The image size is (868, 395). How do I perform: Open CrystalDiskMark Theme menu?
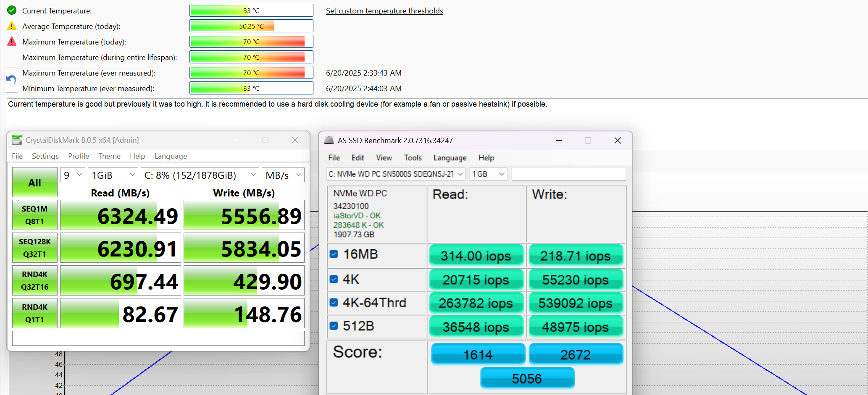109,156
